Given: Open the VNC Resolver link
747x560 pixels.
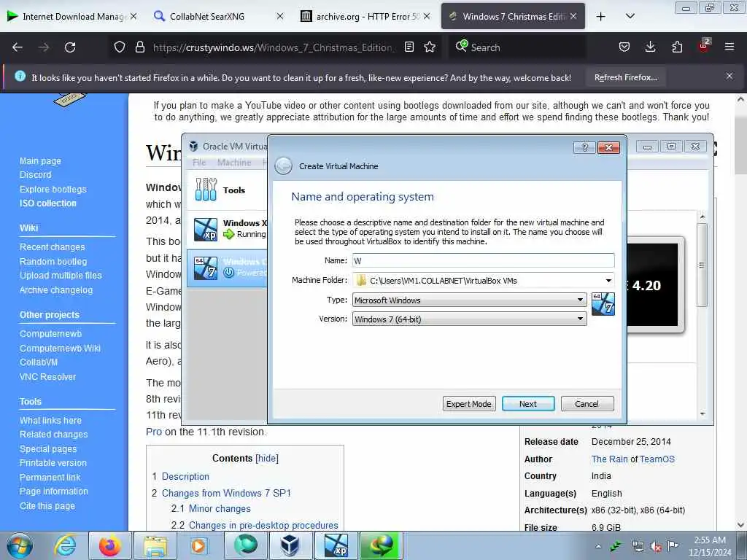Looking at the screenshot, I should 47,377.
